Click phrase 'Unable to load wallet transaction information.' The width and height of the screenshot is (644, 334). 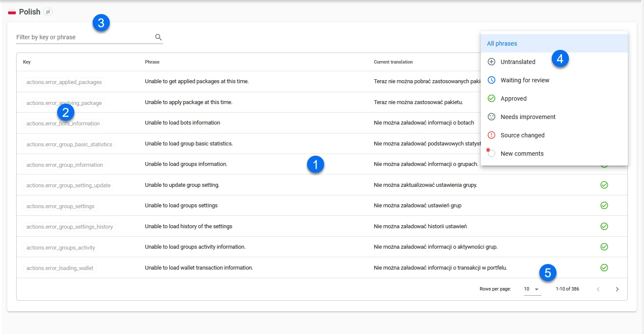click(x=199, y=267)
